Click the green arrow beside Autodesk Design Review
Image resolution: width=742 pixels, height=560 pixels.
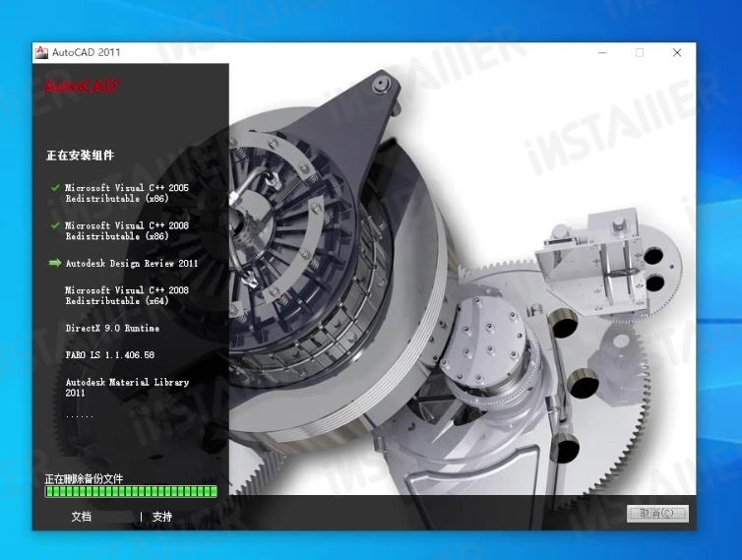coord(55,263)
